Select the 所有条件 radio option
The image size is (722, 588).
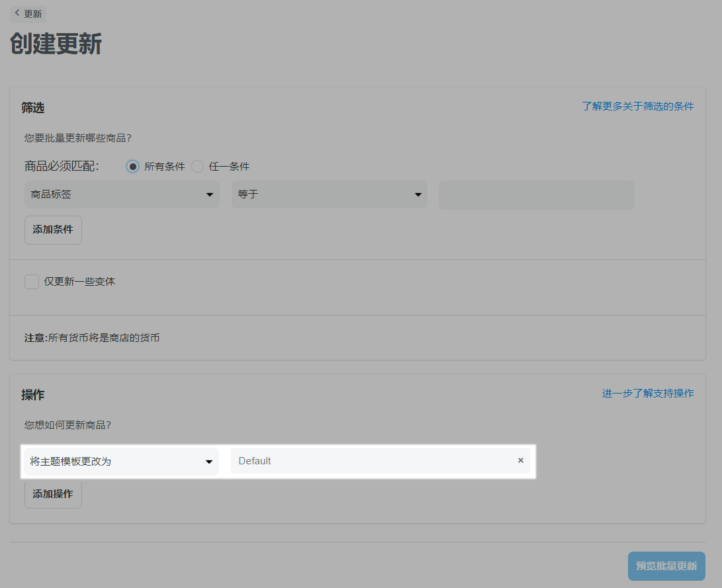coord(132,167)
